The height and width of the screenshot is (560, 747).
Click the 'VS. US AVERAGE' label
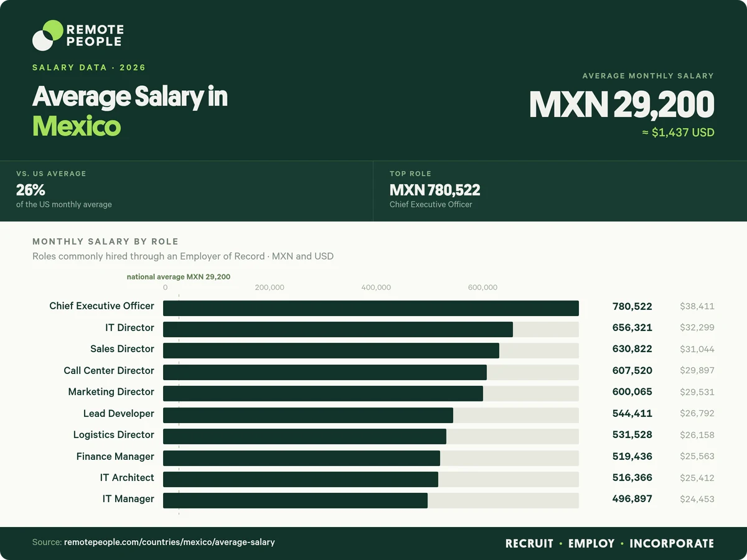pyautogui.click(x=51, y=174)
